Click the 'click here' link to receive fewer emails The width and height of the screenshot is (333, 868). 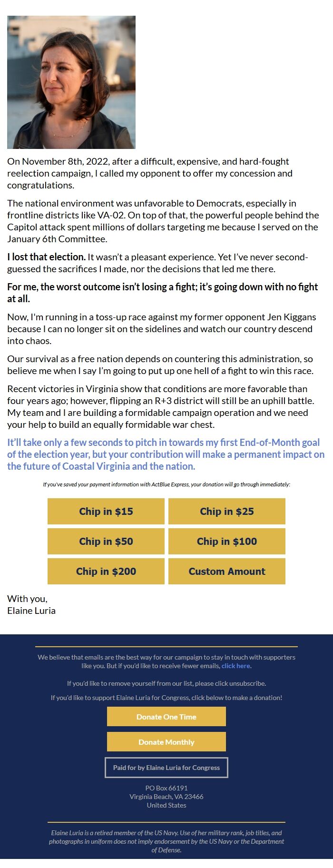tap(235, 666)
